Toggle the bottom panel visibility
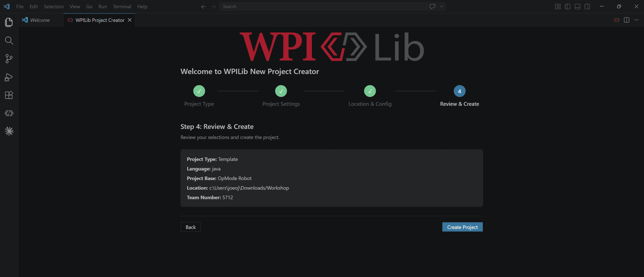 (x=578, y=6)
